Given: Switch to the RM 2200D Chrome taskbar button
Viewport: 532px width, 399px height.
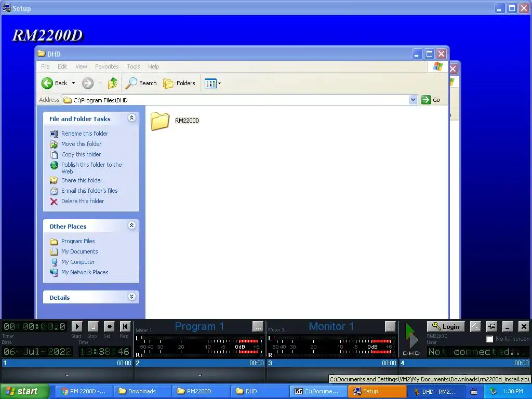Looking at the screenshot, I should click(x=84, y=391).
